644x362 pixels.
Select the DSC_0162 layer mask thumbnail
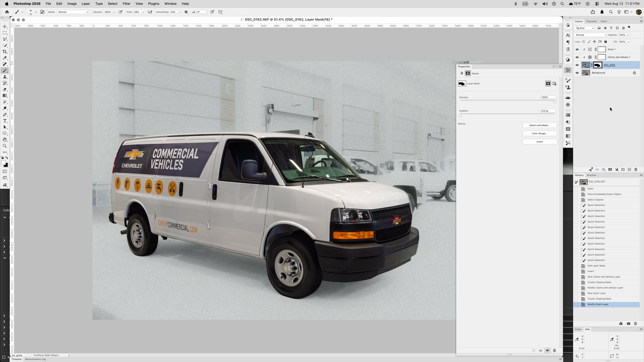pos(597,65)
